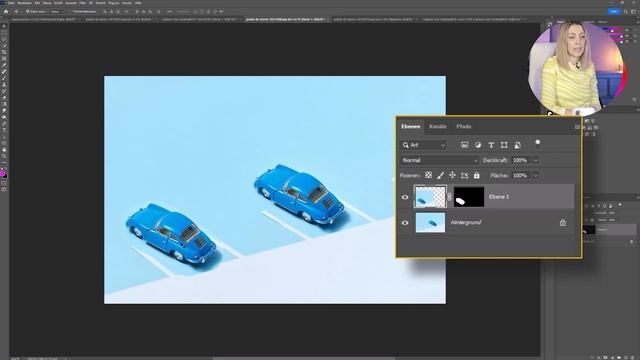This screenshot has width=640, height=360.
Task: Switch to the Ebenen tab
Action: point(411,127)
